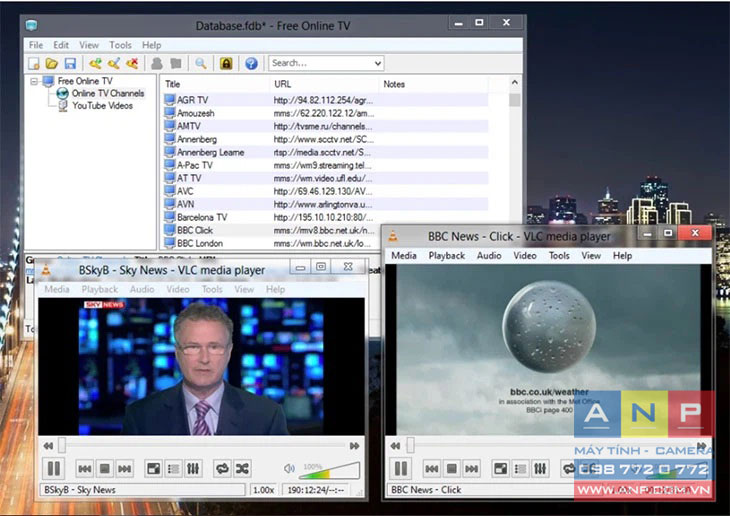Screen dimensions: 730x516
Task: Edit entry using the key-with-pencil icon
Action: pos(114,63)
